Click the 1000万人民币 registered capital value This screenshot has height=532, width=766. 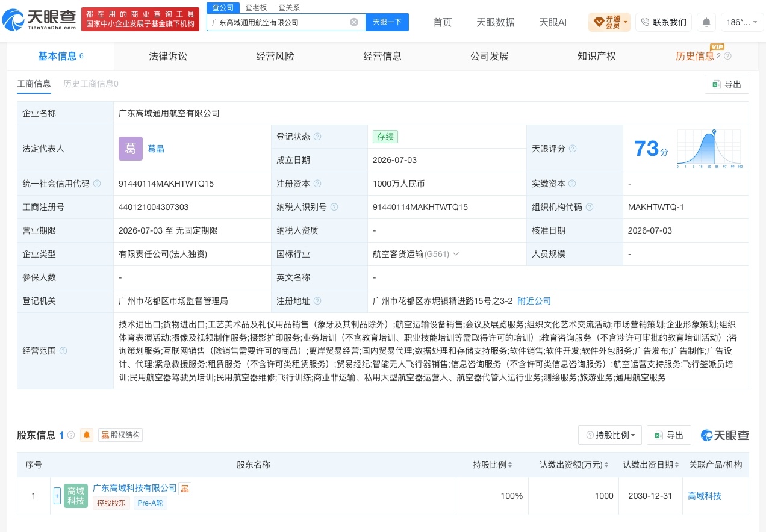point(399,184)
